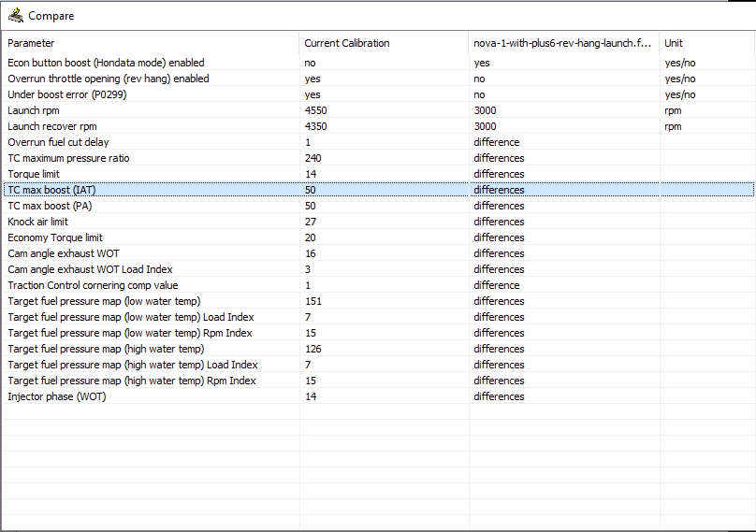Select the Under boost error (P0299) row
The width and height of the screenshot is (756, 532).
pos(379,94)
